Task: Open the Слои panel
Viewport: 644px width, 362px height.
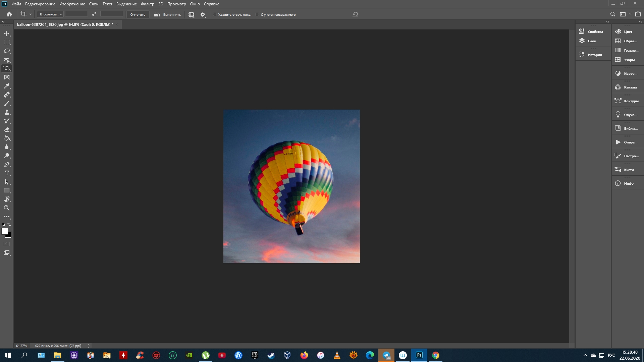Action: pos(593,41)
